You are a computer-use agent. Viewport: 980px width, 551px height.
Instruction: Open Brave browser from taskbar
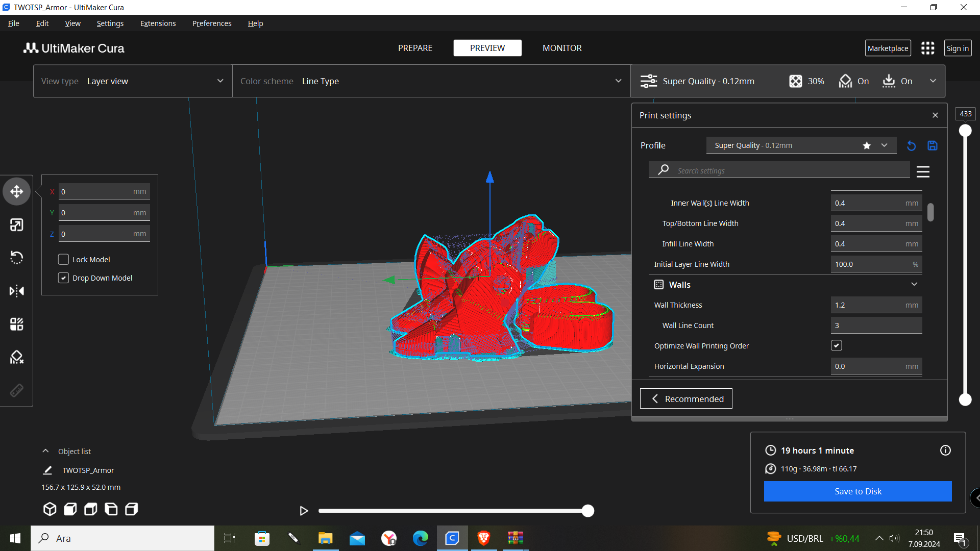pos(484,538)
